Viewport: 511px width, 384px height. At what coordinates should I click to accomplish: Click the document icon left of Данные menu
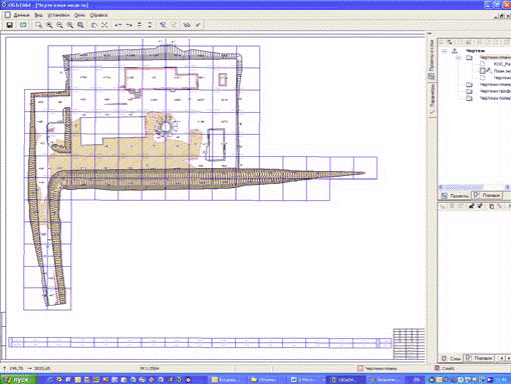7,15
